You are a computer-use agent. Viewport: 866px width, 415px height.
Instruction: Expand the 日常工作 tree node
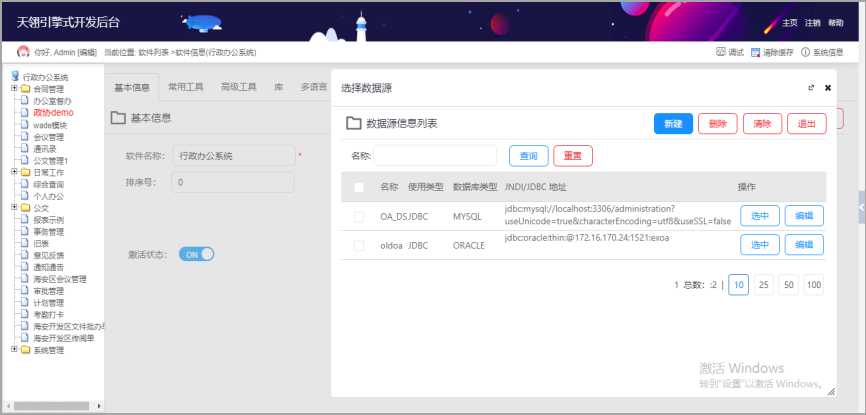[14, 172]
